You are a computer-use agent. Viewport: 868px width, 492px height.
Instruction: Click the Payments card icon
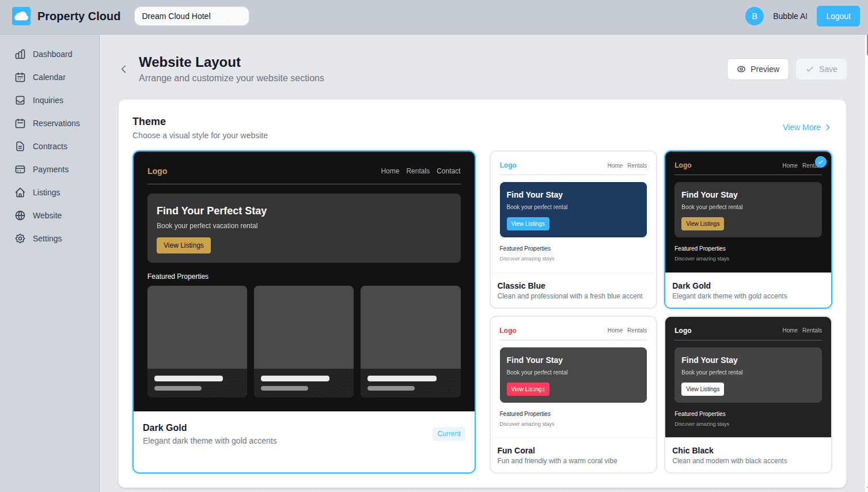[x=20, y=169]
